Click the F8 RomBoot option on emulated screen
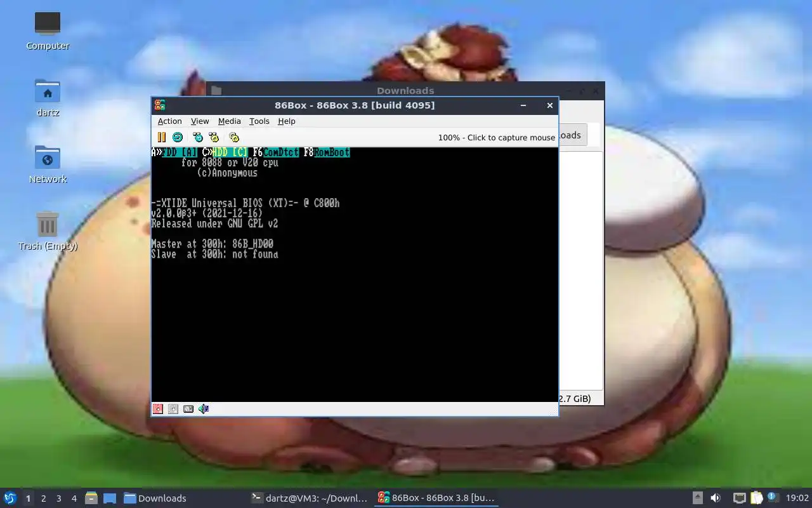This screenshot has width=812, height=508. click(x=327, y=152)
